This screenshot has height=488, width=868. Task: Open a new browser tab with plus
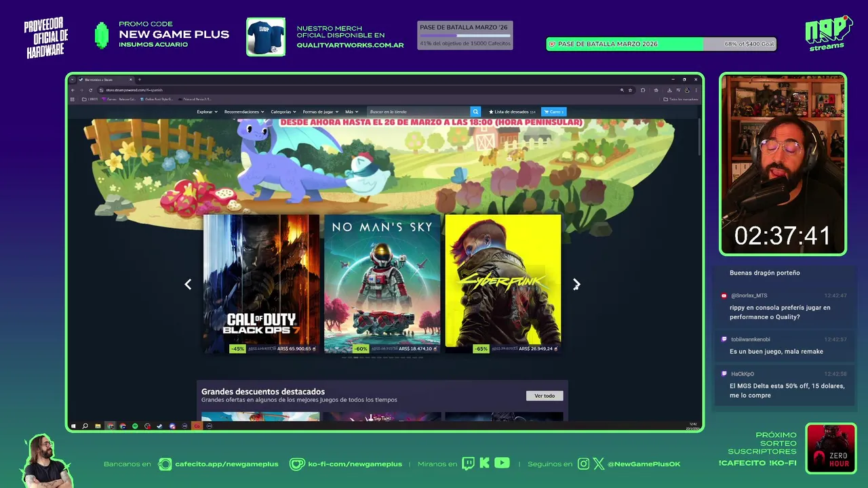point(140,80)
